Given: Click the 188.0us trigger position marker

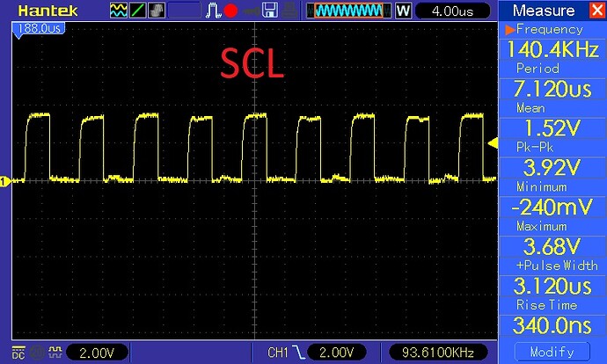Looking at the screenshot, I should 39,29.
